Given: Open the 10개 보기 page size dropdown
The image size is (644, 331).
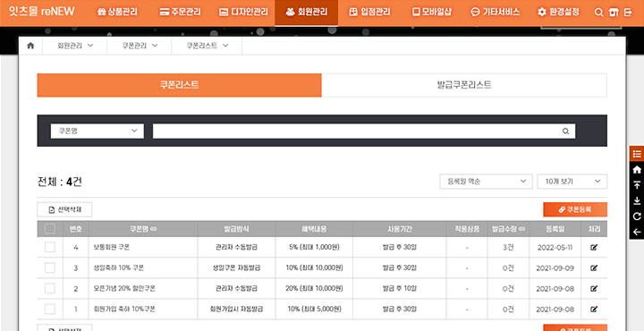Looking at the screenshot, I should pos(572,182).
